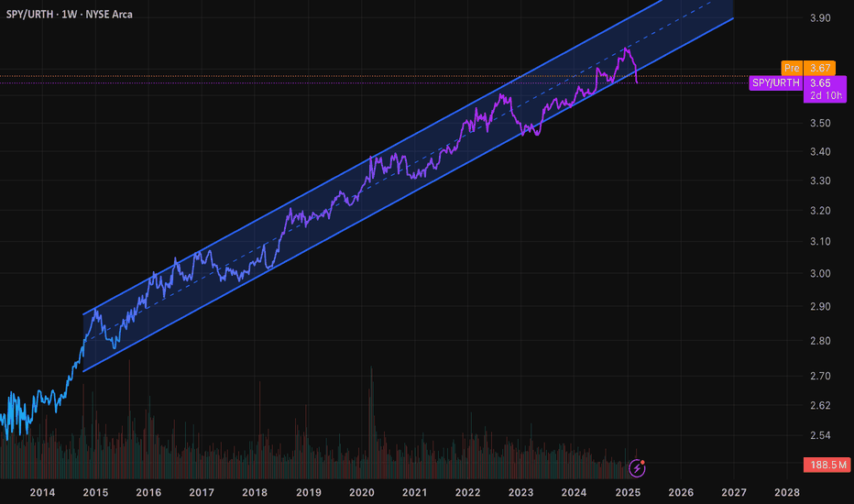
Task: Click the 2020 year label on time axis
Action: tap(362, 493)
